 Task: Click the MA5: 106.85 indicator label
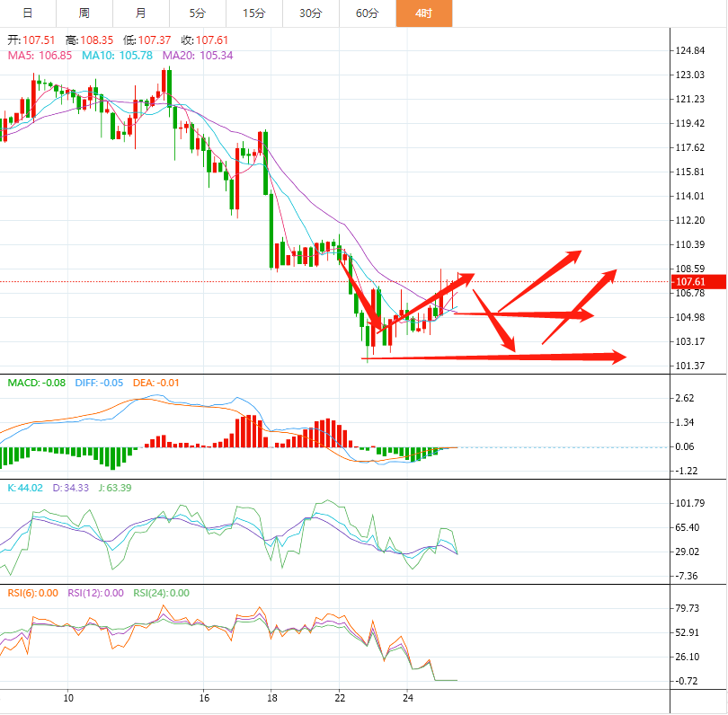[x=40, y=56]
